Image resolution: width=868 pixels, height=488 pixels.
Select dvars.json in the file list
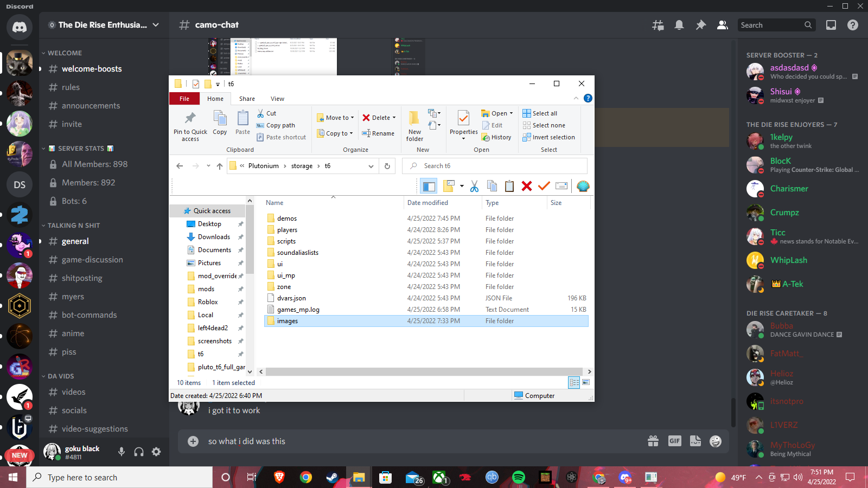pyautogui.click(x=426, y=298)
